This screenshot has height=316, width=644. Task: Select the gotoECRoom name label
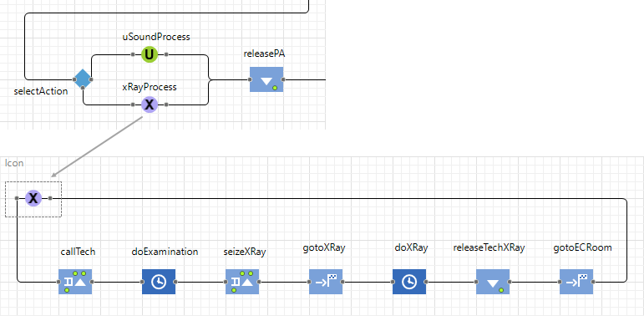[x=582, y=247]
